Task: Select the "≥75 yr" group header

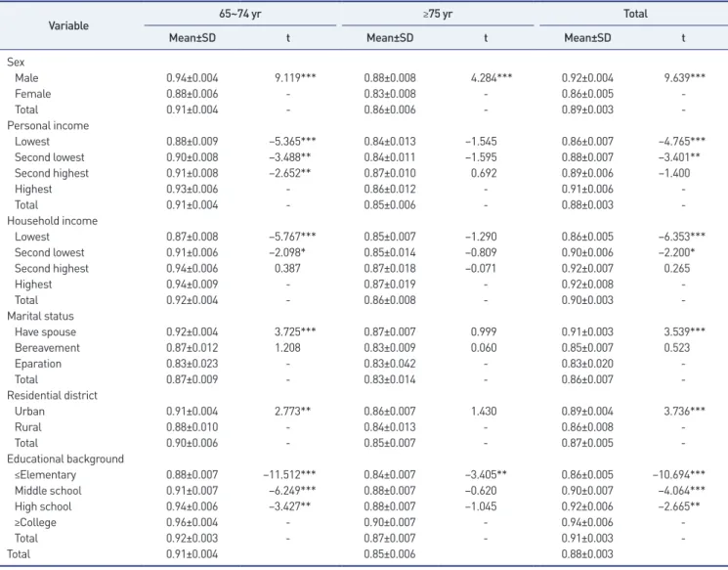Action: point(438,14)
